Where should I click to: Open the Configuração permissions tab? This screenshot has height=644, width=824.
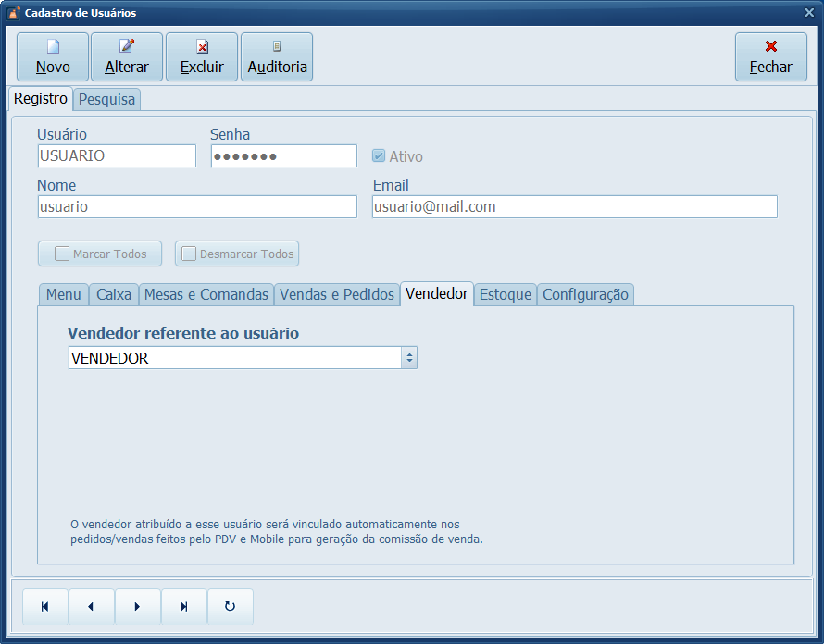[x=585, y=294]
